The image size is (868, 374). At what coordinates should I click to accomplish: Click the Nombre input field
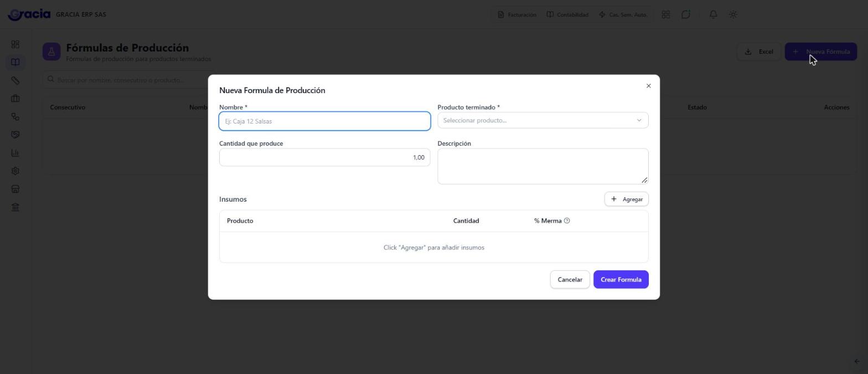pyautogui.click(x=324, y=121)
